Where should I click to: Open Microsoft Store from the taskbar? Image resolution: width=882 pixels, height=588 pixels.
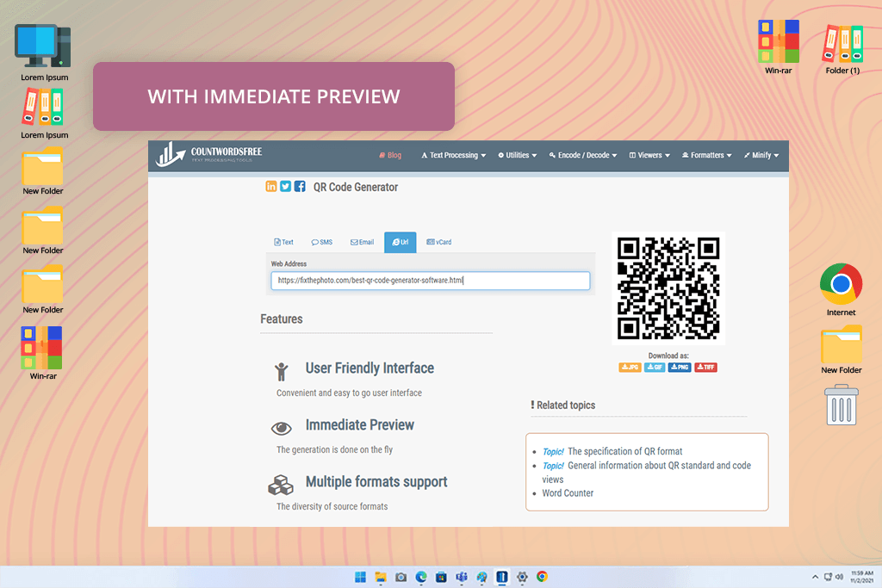point(441,577)
